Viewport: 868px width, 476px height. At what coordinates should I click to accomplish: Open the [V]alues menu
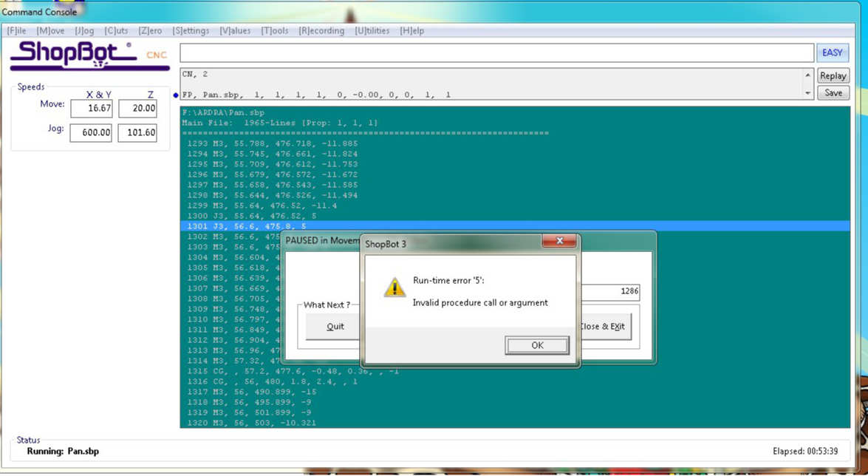pyautogui.click(x=235, y=30)
